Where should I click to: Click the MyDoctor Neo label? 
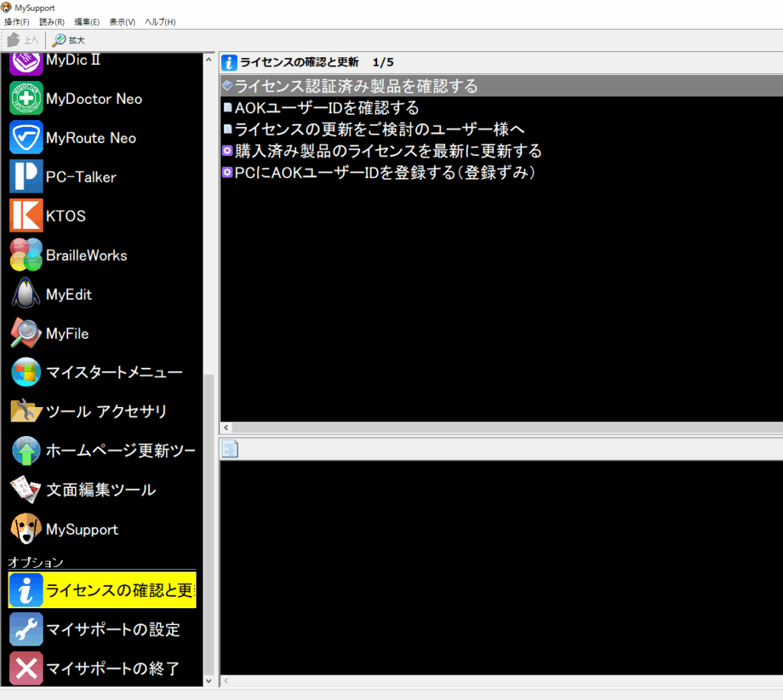point(94,99)
